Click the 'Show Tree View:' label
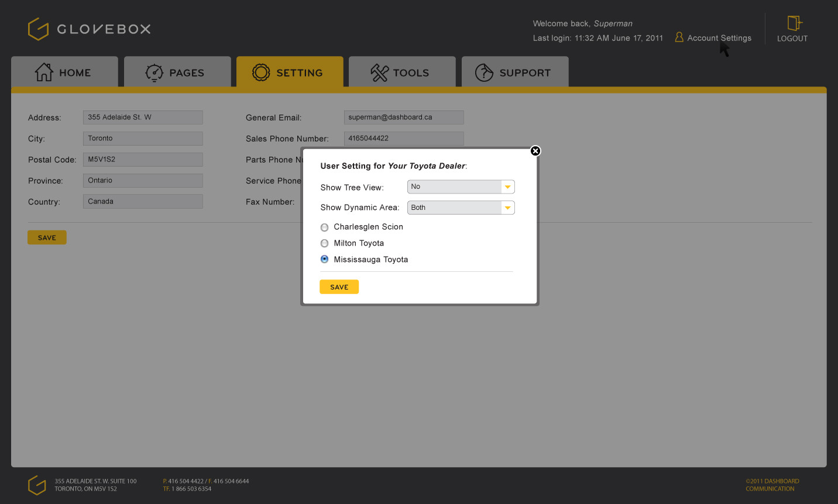The height and width of the screenshot is (504, 838). point(352,188)
